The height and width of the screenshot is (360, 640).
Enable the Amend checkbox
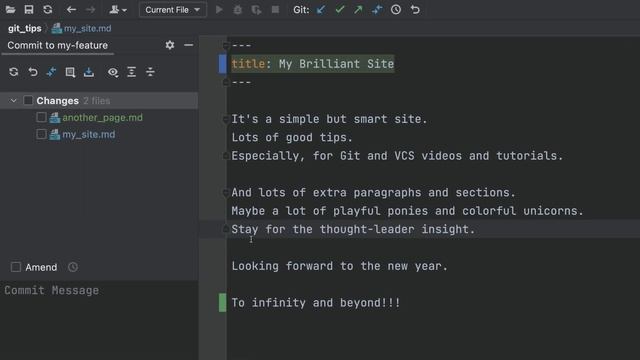tap(16, 267)
